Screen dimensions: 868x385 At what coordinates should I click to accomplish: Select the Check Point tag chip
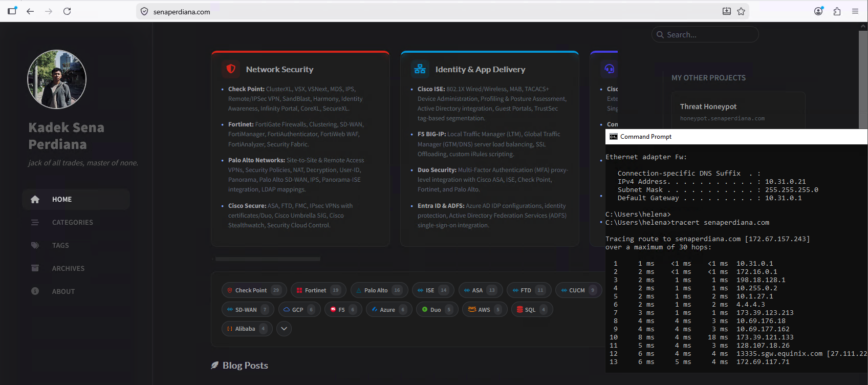pyautogui.click(x=254, y=290)
